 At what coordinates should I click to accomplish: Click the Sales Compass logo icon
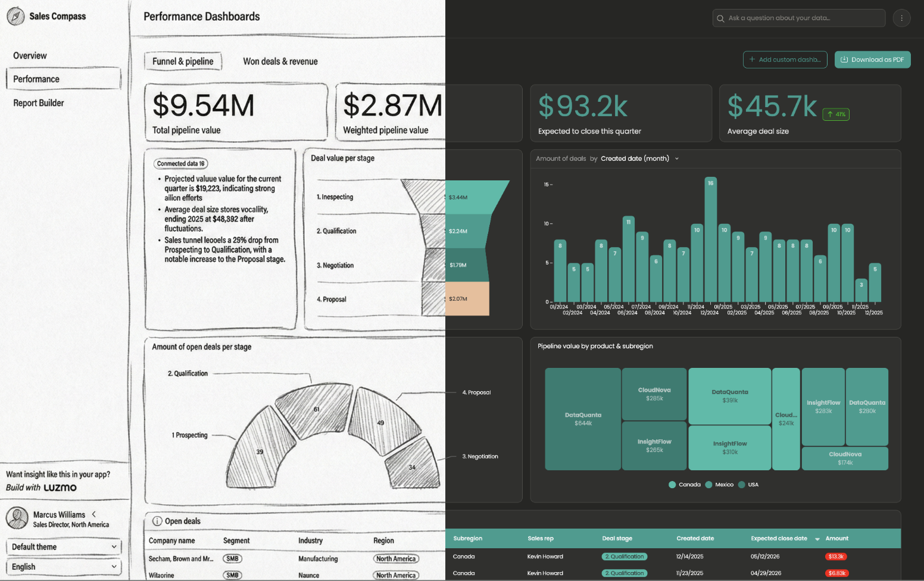point(15,16)
